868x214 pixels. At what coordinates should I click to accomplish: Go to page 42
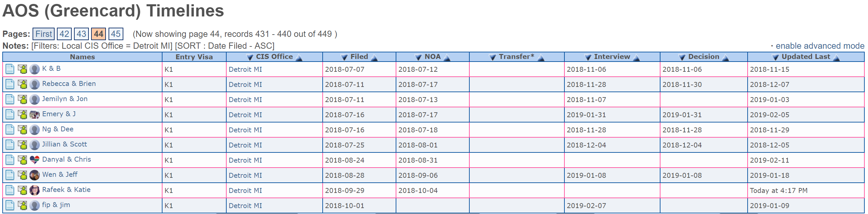(x=64, y=34)
